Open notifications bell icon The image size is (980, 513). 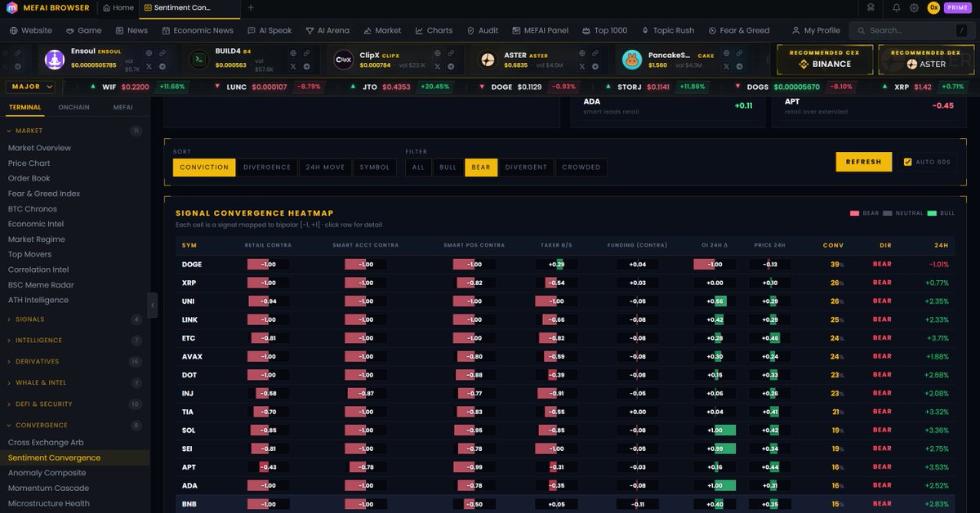tap(896, 7)
